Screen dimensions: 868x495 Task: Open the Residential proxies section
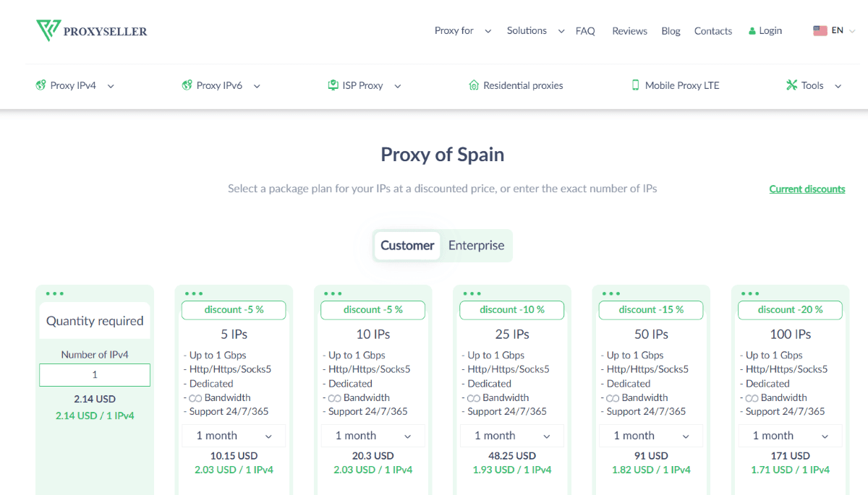(516, 85)
